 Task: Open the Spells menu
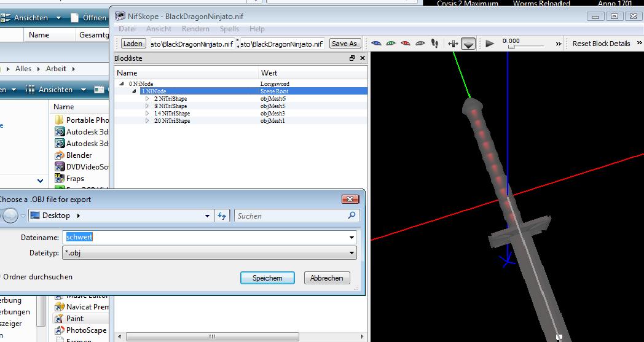229,29
